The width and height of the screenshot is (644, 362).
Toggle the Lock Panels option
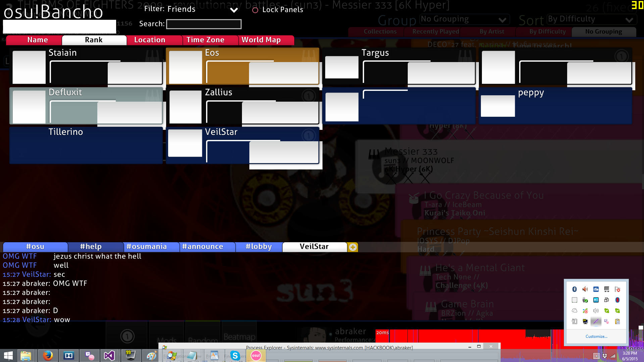tap(278, 10)
